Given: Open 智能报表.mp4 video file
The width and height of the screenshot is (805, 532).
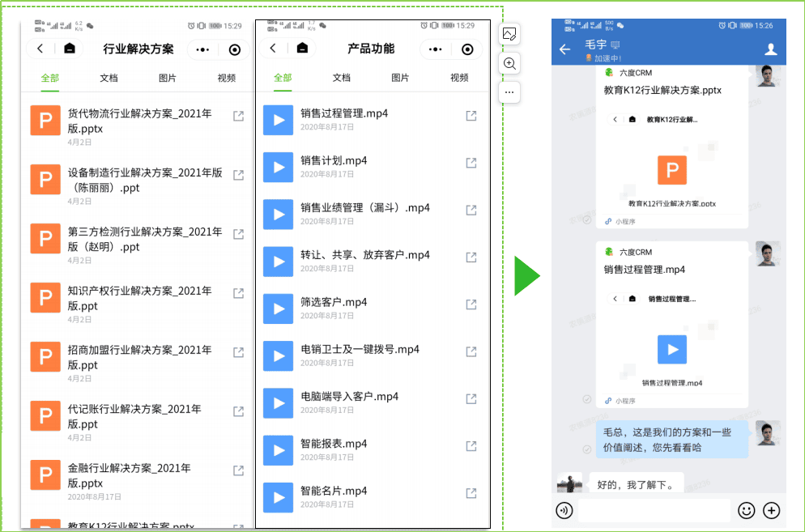Looking at the screenshot, I should tap(334, 444).
